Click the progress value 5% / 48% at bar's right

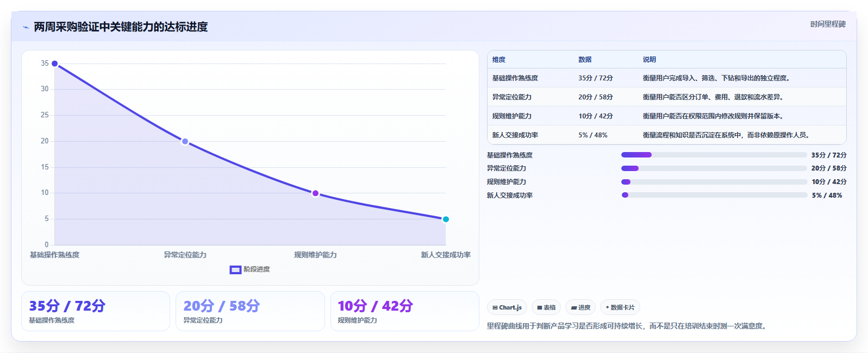tap(827, 196)
